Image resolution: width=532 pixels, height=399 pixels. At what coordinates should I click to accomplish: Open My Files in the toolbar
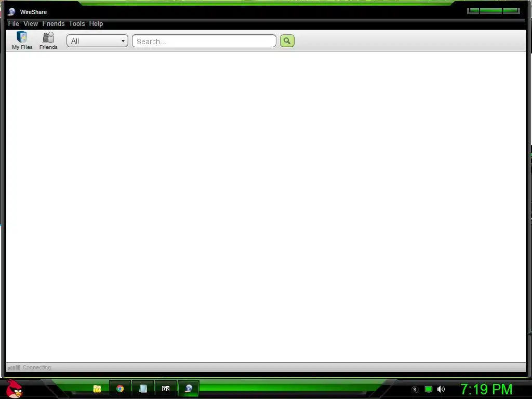22,41
